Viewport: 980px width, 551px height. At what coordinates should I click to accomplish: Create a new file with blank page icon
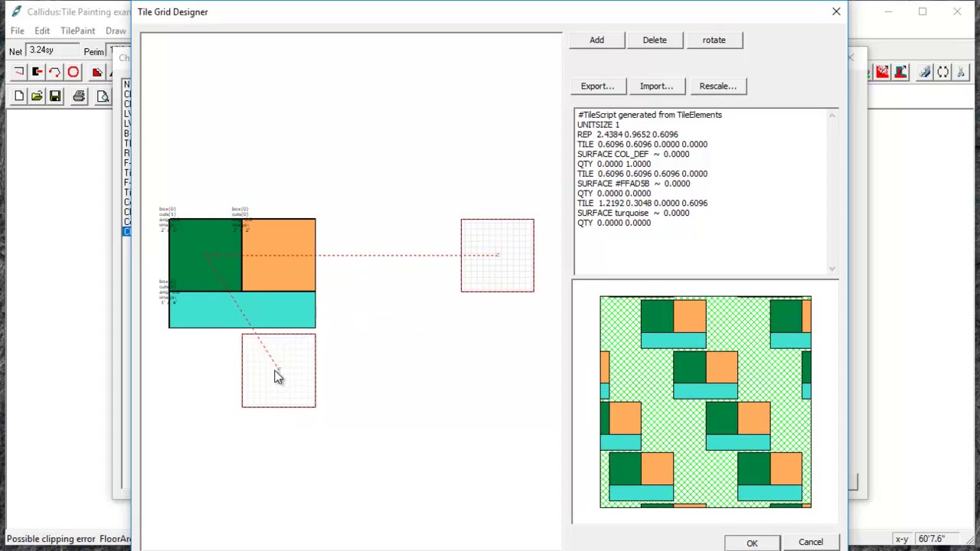[18, 96]
